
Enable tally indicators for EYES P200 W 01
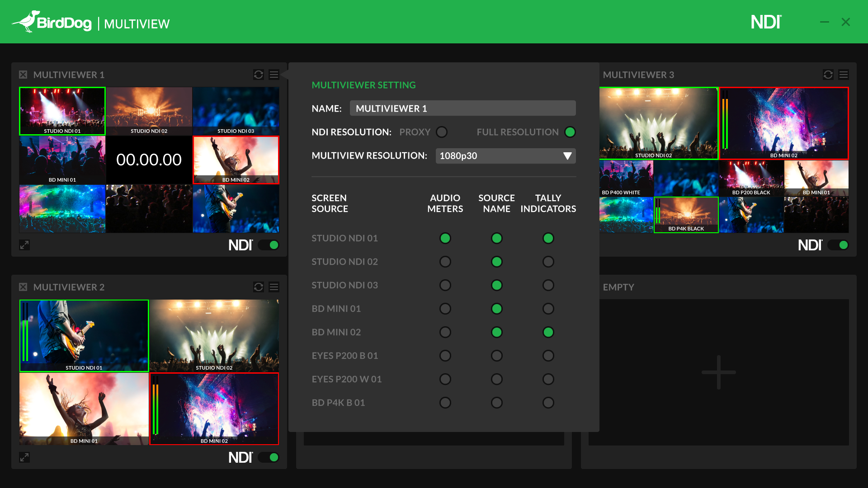(x=548, y=379)
